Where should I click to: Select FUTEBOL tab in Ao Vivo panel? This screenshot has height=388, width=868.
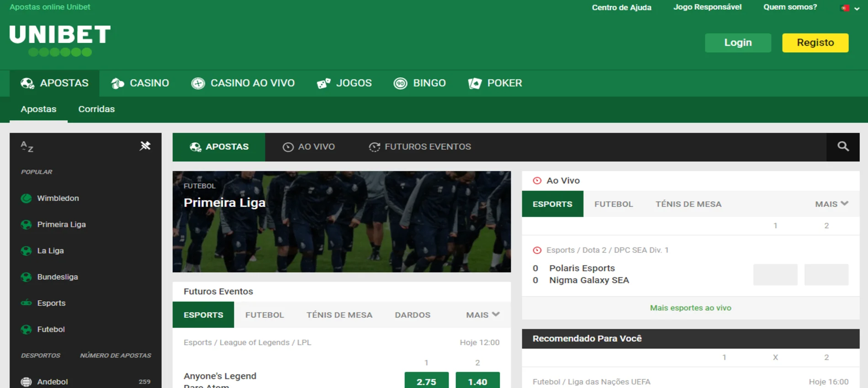(614, 204)
